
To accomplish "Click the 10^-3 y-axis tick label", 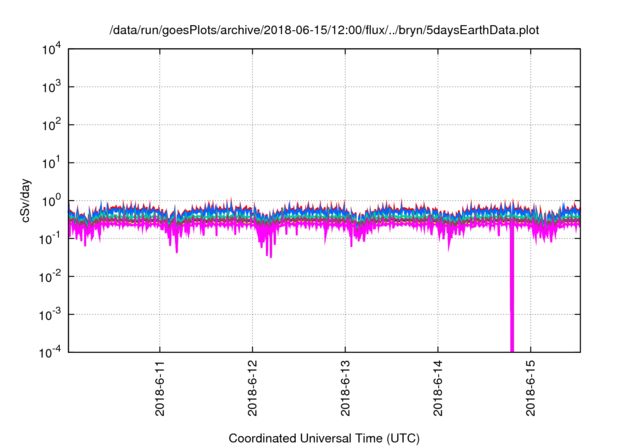I will (x=50, y=315).
